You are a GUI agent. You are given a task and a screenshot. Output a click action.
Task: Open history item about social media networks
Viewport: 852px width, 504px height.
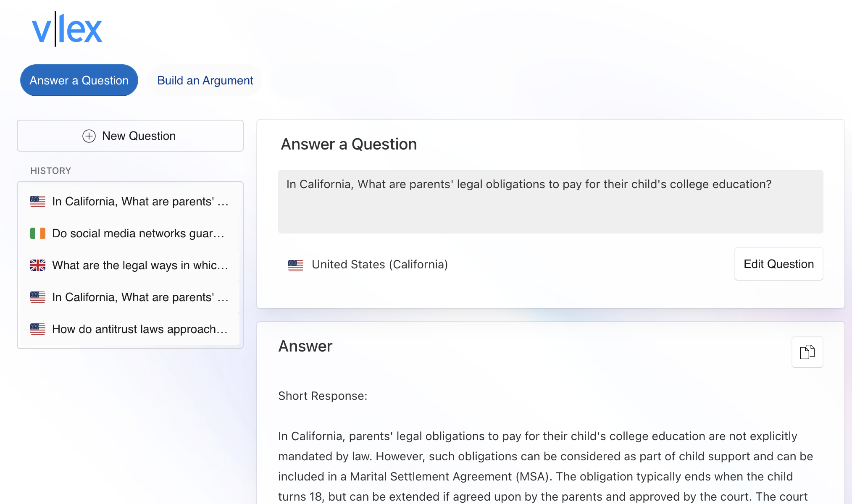pos(130,234)
